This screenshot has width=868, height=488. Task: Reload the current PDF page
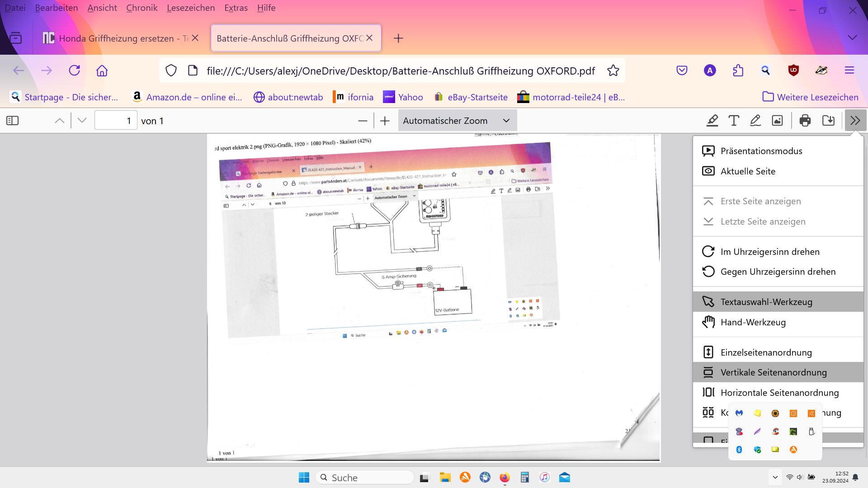(74, 70)
